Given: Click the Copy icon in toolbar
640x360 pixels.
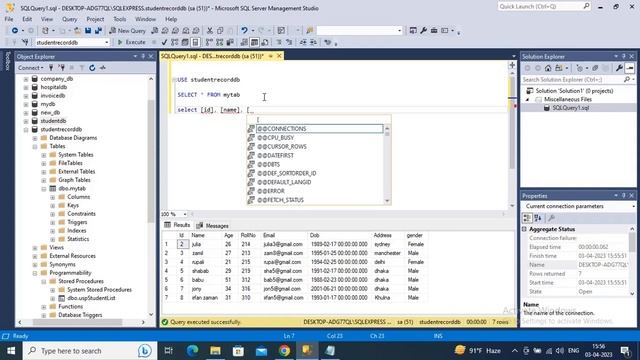Looking at the screenshot, I should 220,31.
